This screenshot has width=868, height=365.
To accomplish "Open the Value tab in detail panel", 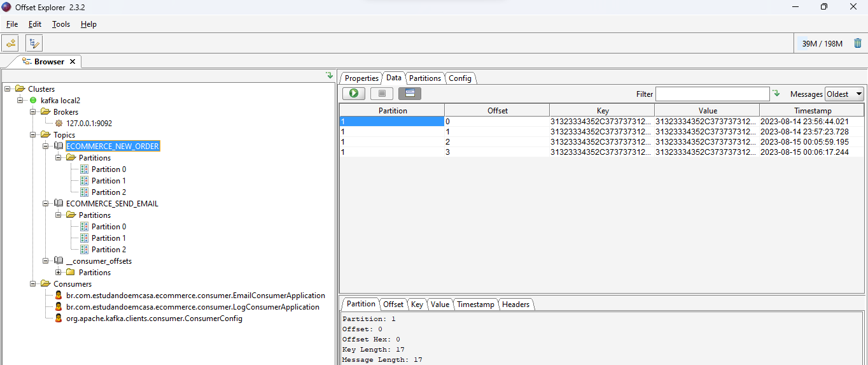I will pyautogui.click(x=440, y=304).
